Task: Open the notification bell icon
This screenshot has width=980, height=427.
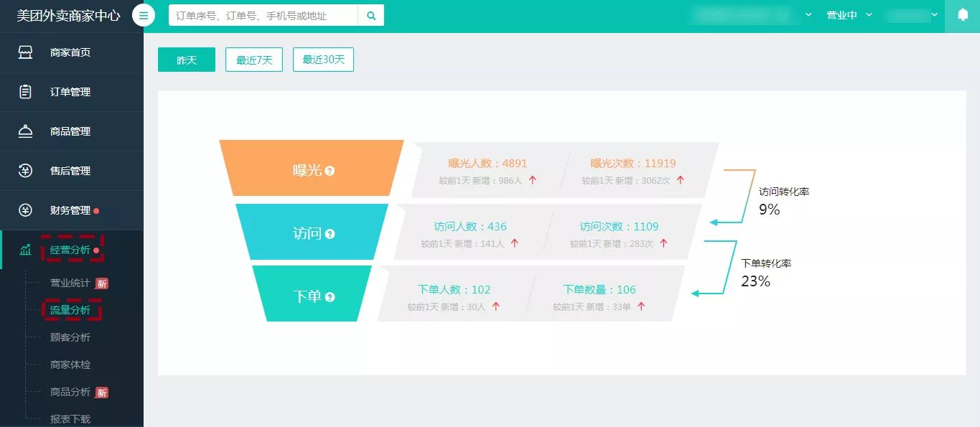Action: point(962,14)
